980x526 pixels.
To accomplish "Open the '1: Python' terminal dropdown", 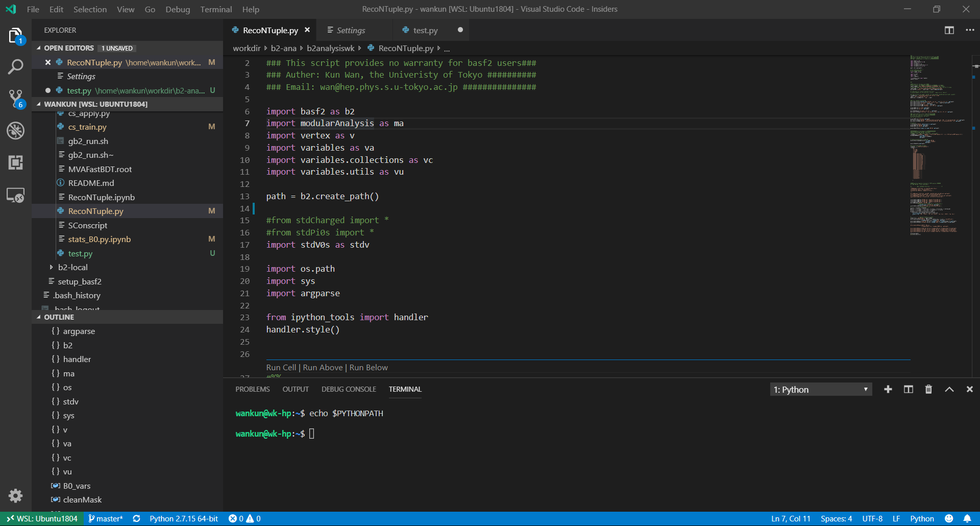I will pyautogui.click(x=820, y=389).
